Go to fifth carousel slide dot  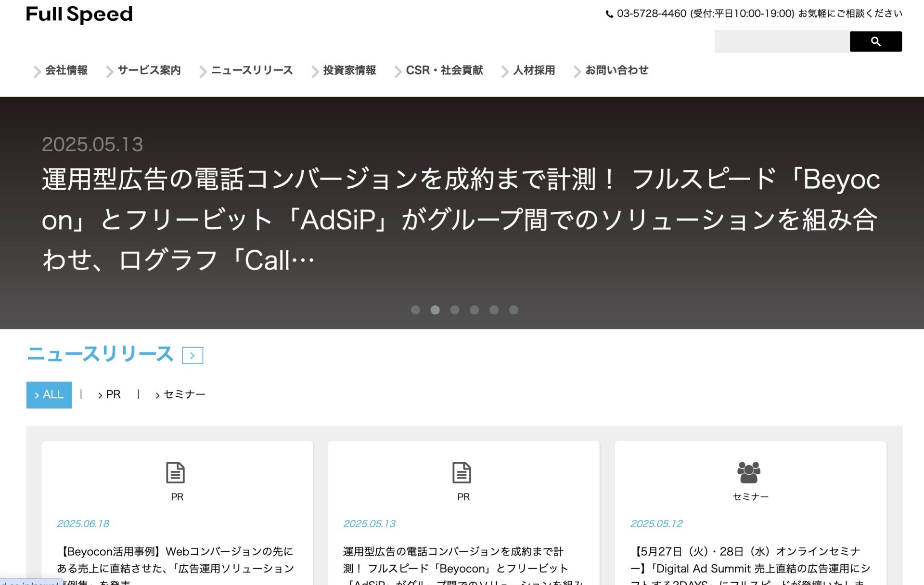[x=494, y=310]
